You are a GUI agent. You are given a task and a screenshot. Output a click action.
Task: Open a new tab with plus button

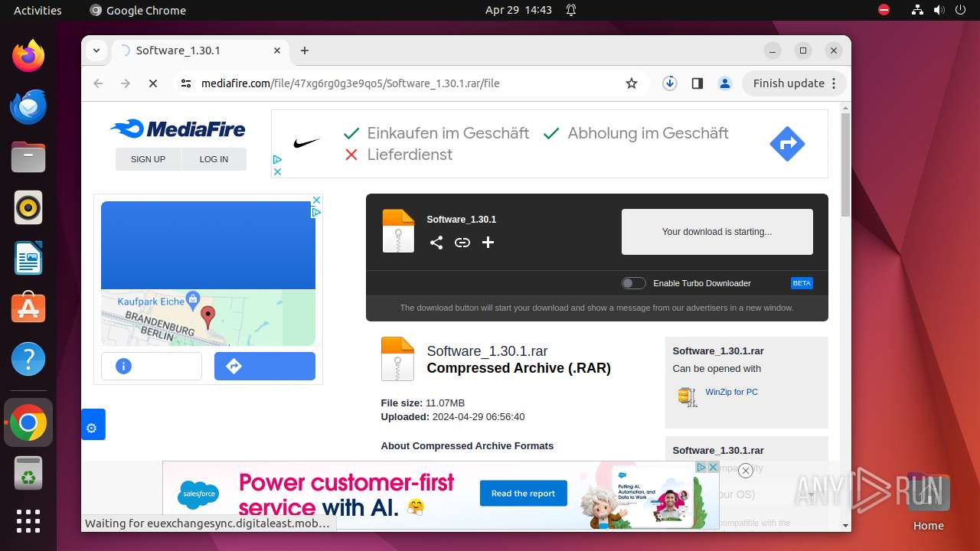point(305,51)
